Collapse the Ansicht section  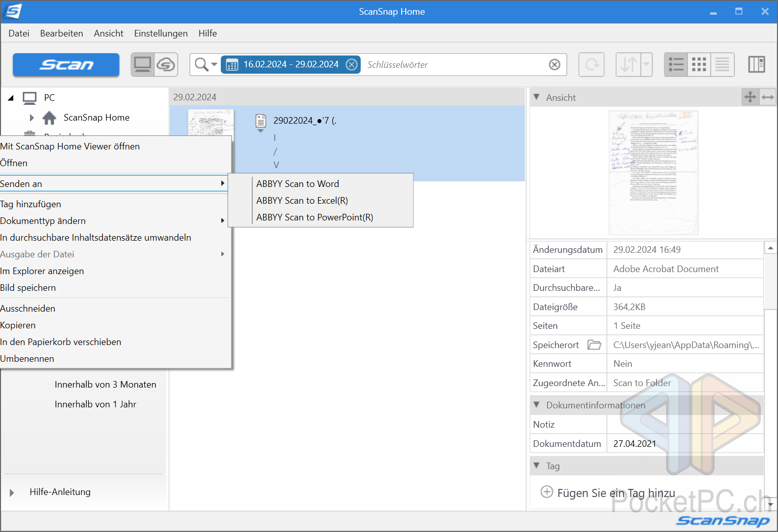click(536, 97)
